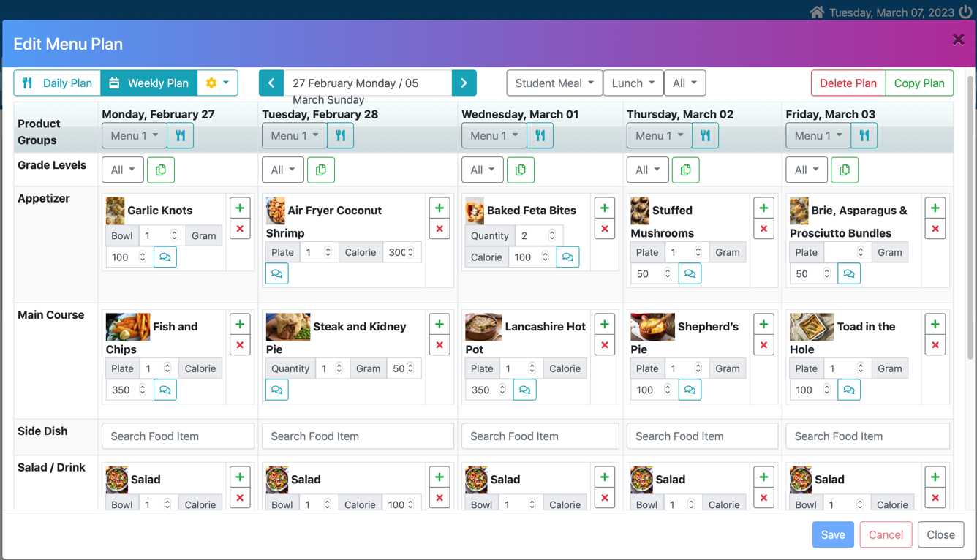Click Tuesday's Side Dish search field
This screenshot has height=560, width=977.
coord(358,436)
